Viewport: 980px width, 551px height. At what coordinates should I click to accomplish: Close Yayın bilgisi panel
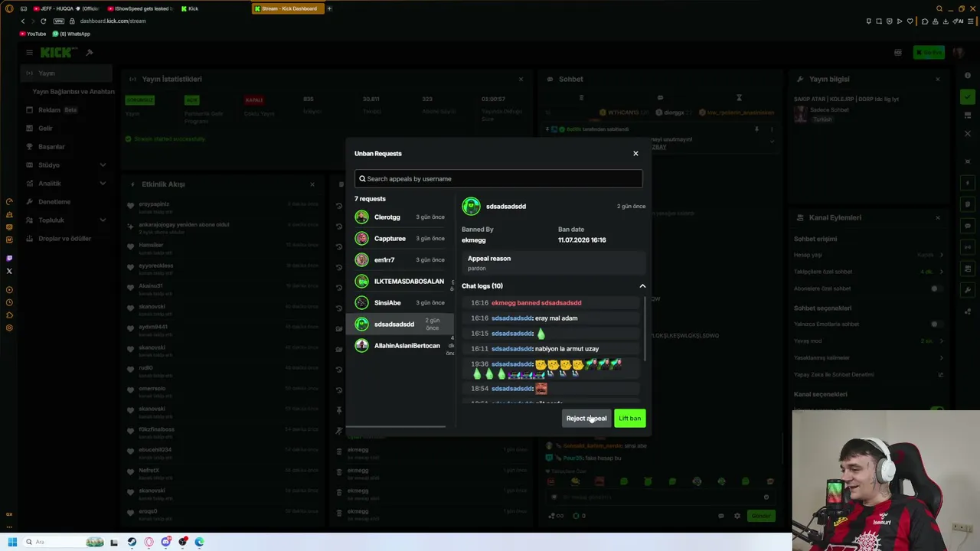tap(937, 79)
